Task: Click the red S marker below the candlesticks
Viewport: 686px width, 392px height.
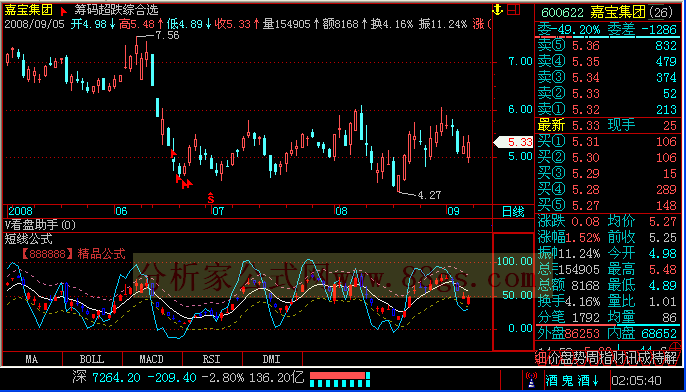Action: pyautogui.click(x=211, y=198)
